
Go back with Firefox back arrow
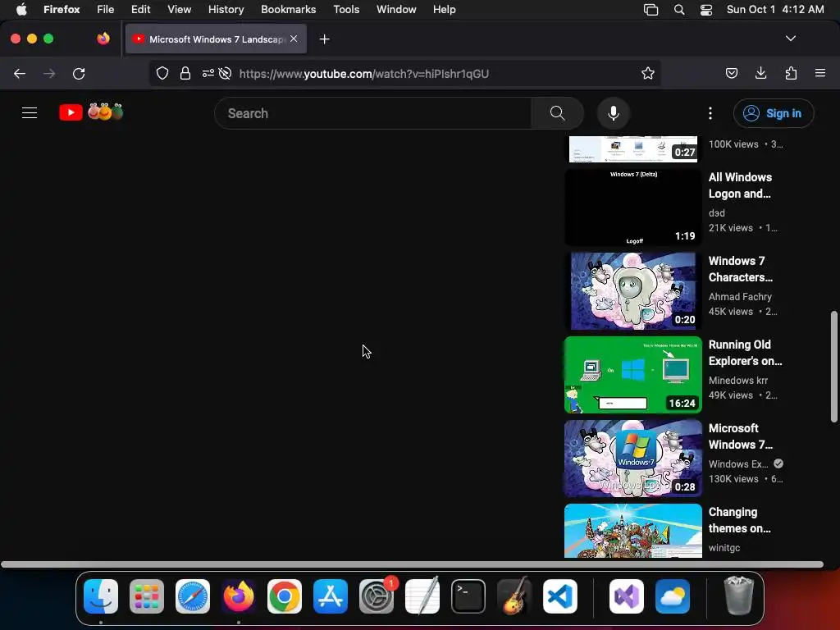click(x=20, y=73)
